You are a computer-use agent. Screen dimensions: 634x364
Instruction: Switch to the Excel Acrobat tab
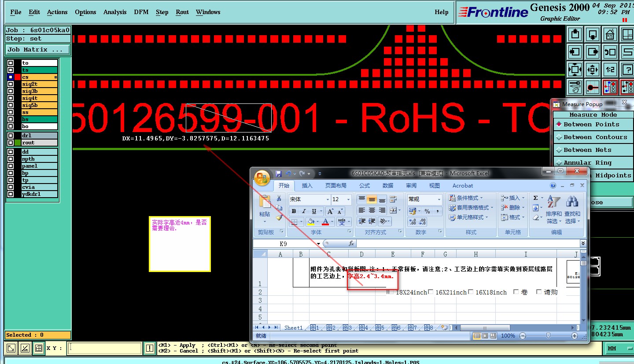point(463,186)
